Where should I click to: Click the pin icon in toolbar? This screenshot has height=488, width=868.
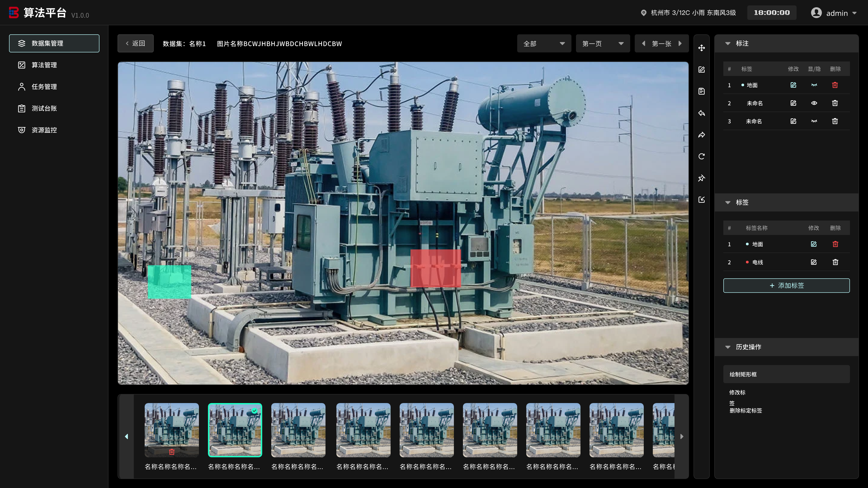[702, 178]
